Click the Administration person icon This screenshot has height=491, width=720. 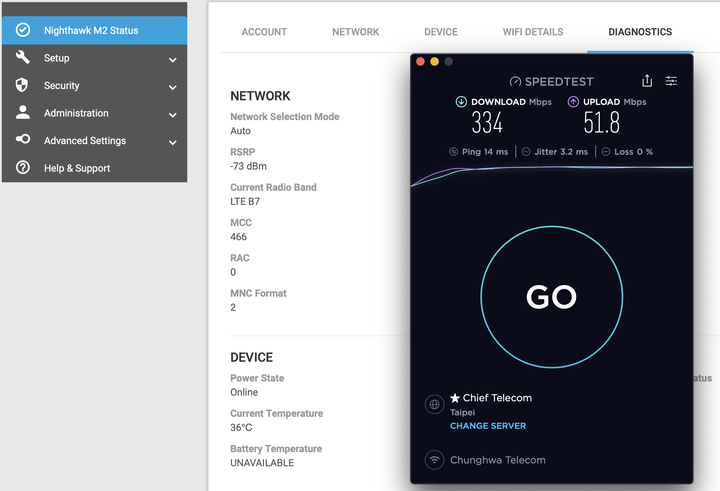coord(22,112)
